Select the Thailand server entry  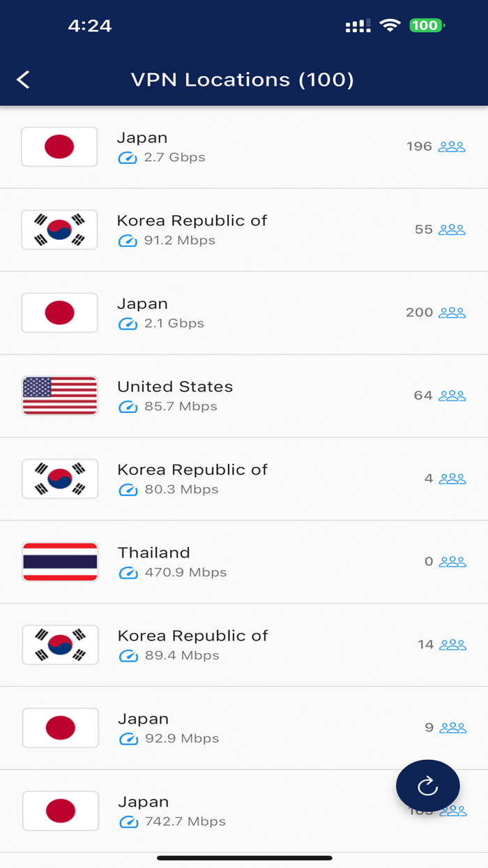pyautogui.click(x=244, y=561)
